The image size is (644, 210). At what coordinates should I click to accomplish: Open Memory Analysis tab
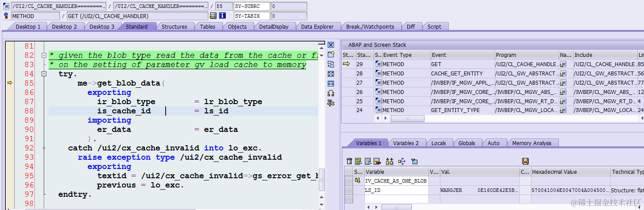click(x=531, y=143)
